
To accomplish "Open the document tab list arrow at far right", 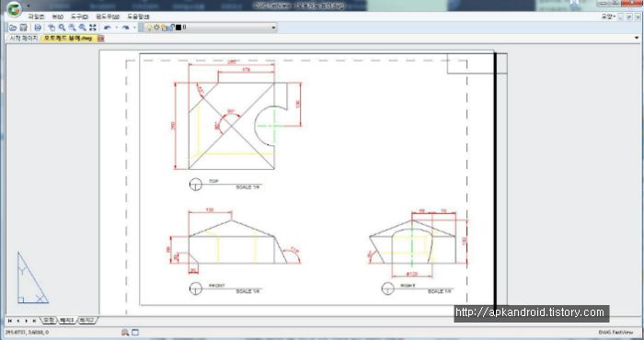I will tap(638, 39).
